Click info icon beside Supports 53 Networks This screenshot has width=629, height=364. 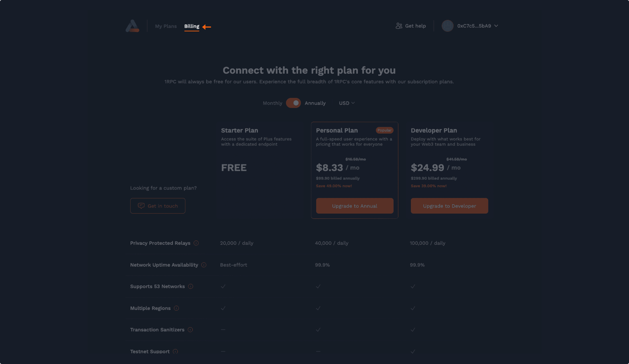(191, 287)
